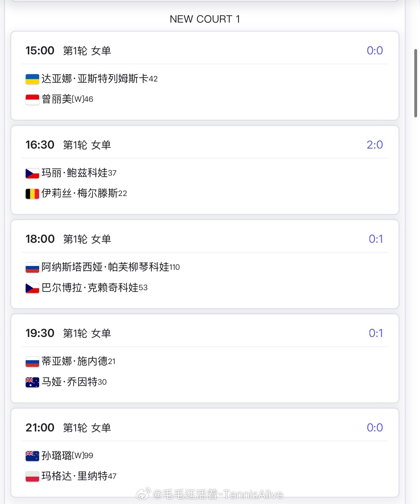Open the 15:00 match score 0:0
The width and height of the screenshot is (420, 504).
pos(375,51)
